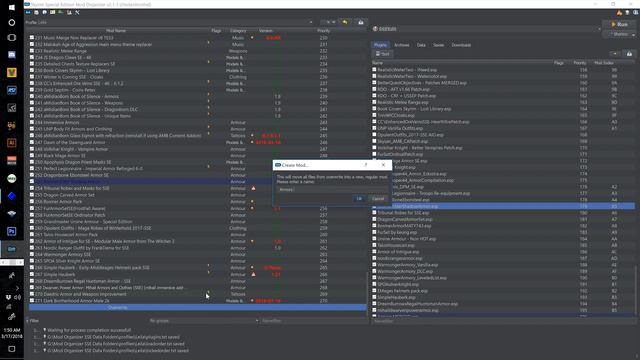Click the warning notifications icon at top right
Viewport: 640px width, 360px height.
click(x=619, y=13)
